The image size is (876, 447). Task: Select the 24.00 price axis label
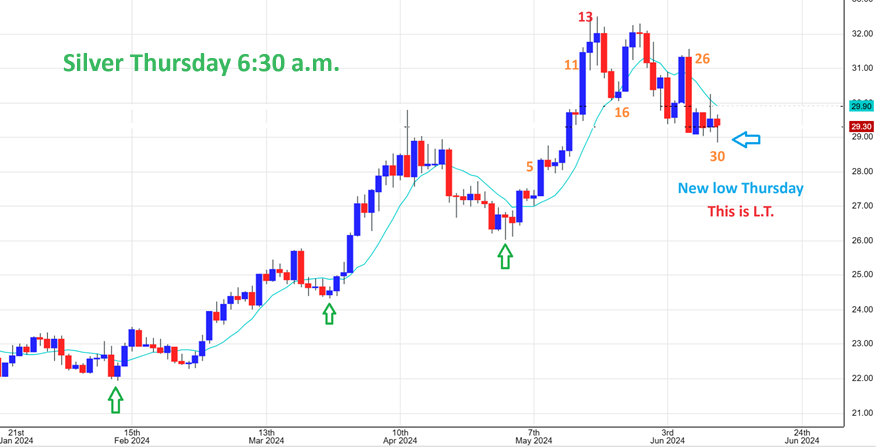(861, 310)
